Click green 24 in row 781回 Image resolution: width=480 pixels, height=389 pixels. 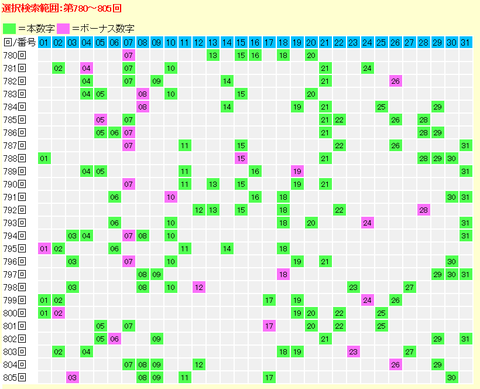pos(367,68)
